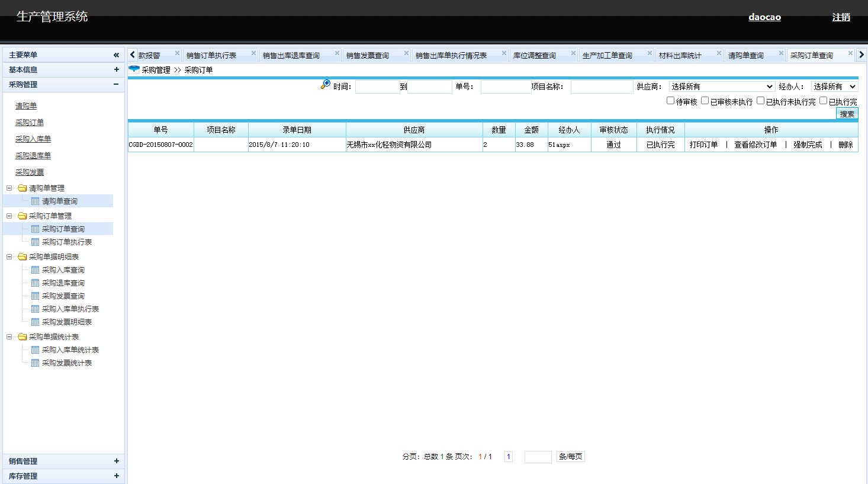This screenshot has height=484, width=868.
Task: Close the 销售发票查询 tab
Action: click(x=406, y=53)
